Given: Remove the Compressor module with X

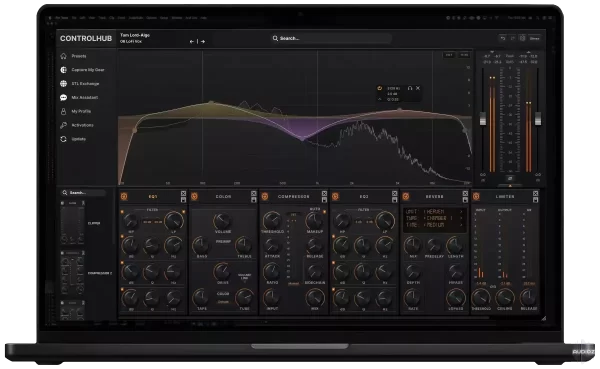Looking at the screenshot, I should click(324, 193).
